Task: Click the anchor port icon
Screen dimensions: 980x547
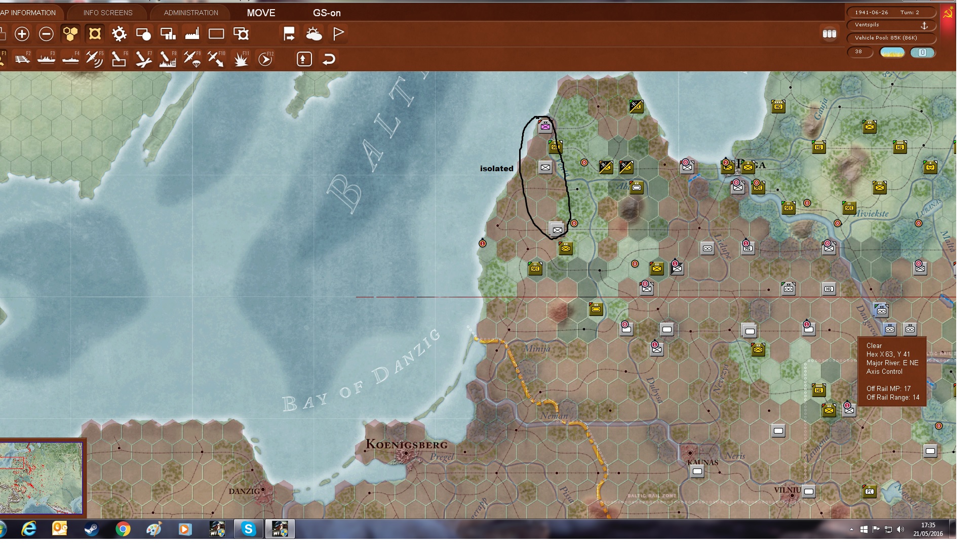Action: pos(924,25)
